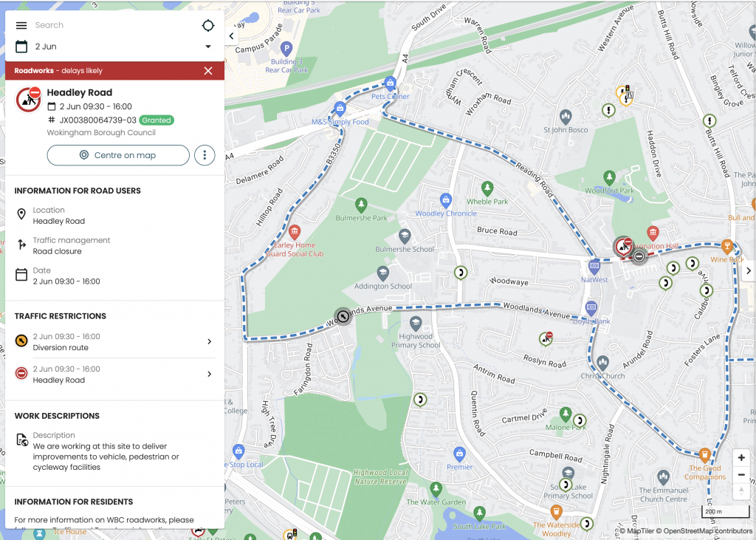The height and width of the screenshot is (540, 756).
Task: Click the locate me crosshair icon
Action: pyautogui.click(x=208, y=26)
